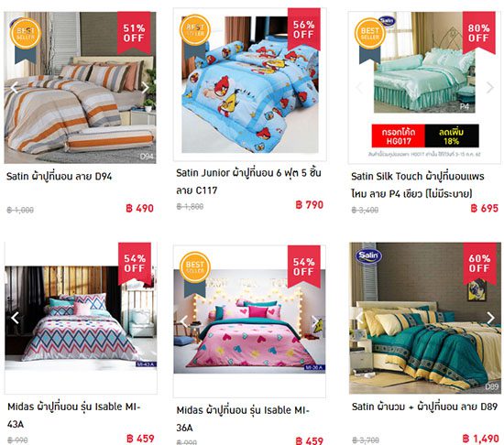Screen dimensions: 504x445
Task: Open Midas Isable MI-36A product title
Action: (x=243, y=419)
